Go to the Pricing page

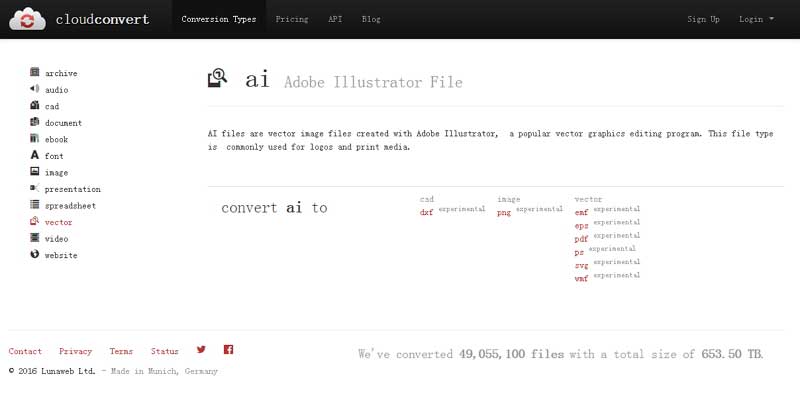tap(292, 19)
